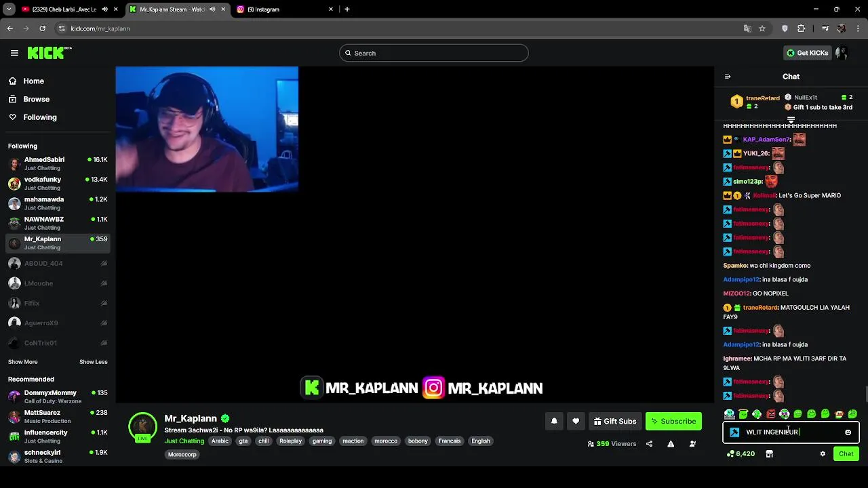Turn on notifications with the bell icon
This screenshot has width=868, height=488.
click(554, 422)
